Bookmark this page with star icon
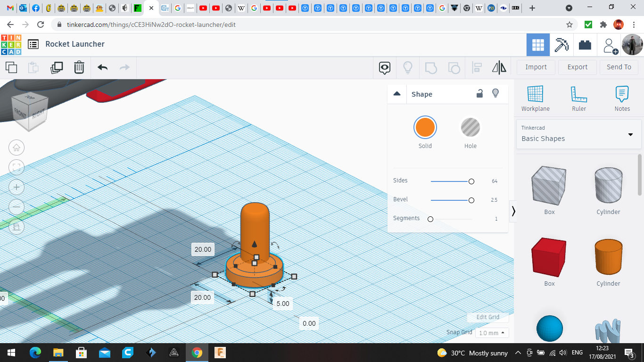The width and height of the screenshot is (644, 362). tap(570, 25)
